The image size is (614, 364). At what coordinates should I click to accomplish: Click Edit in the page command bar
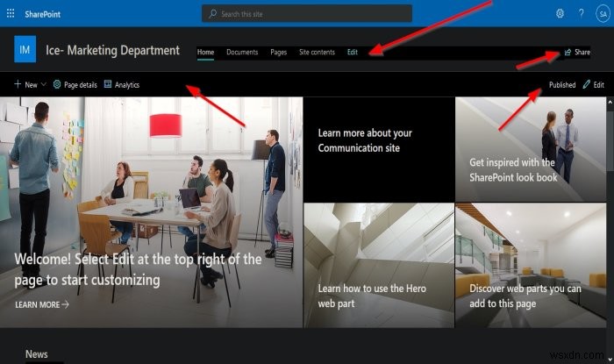(x=599, y=85)
